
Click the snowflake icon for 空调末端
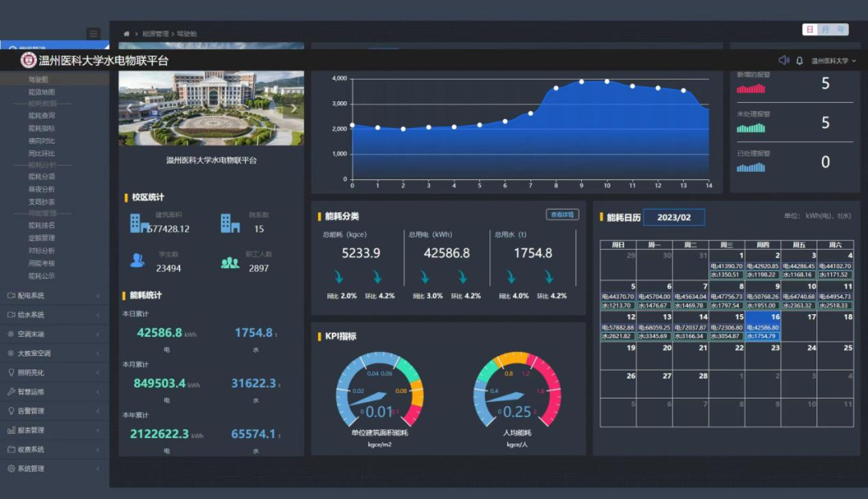[x=11, y=334]
